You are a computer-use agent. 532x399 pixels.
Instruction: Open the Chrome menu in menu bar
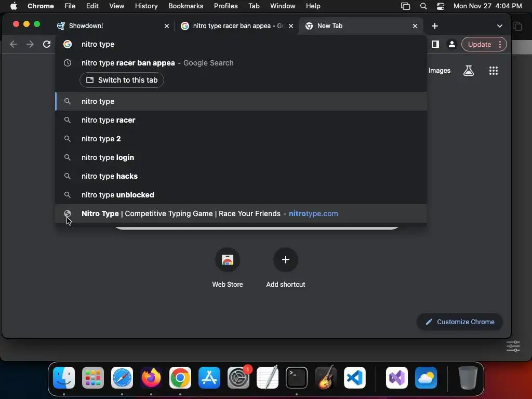click(x=41, y=6)
